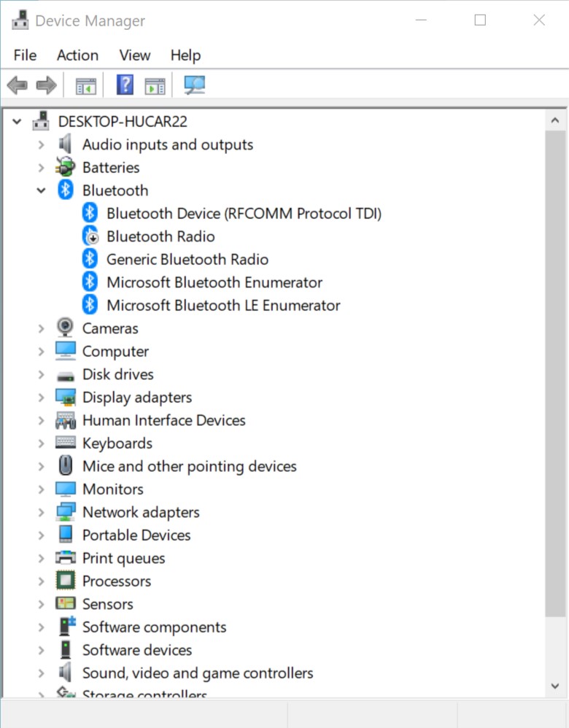This screenshot has height=728, width=569.
Task: Expand Audio inputs and outputs chevron
Action: (x=42, y=144)
